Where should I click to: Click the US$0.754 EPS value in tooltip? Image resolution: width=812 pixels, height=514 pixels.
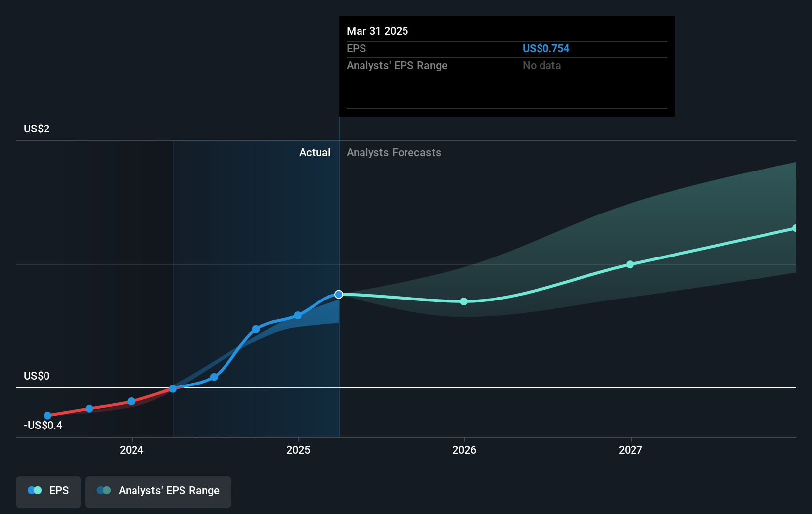coord(546,48)
